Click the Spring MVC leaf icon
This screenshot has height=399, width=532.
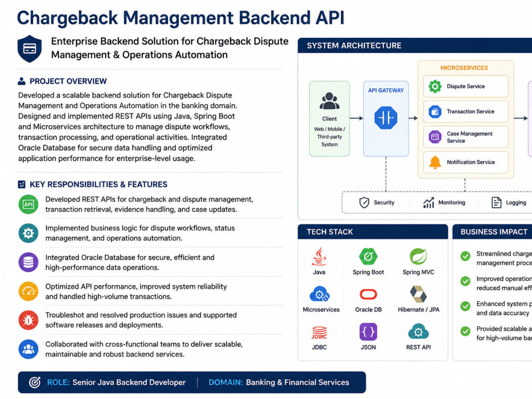418,256
